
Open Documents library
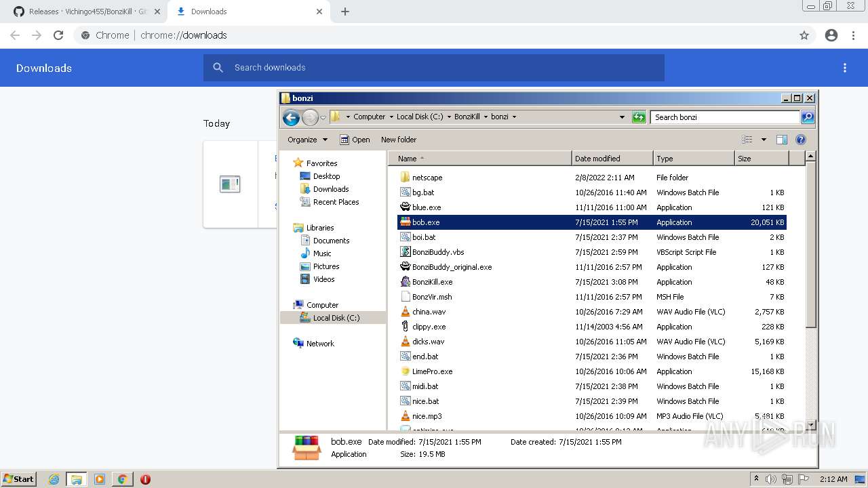pos(331,241)
